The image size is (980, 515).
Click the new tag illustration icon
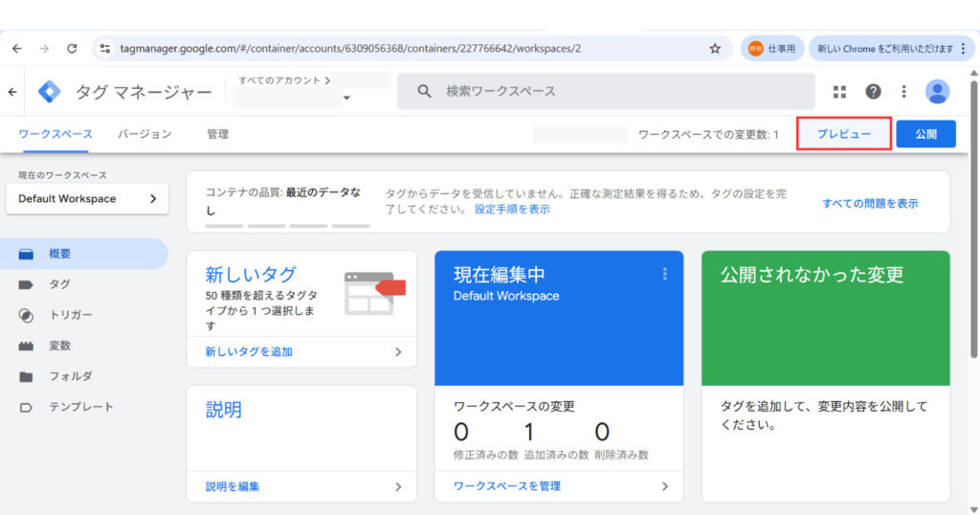click(x=374, y=293)
